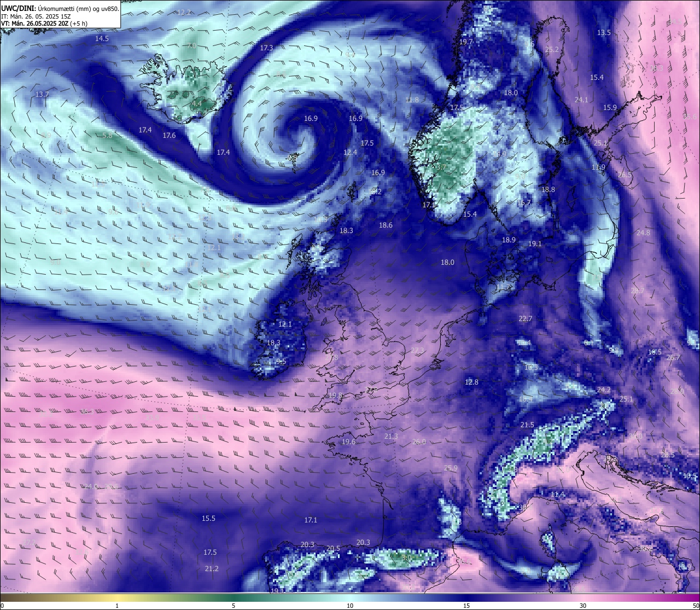
Task: Click the 11.9 value near the Baltic states
Action: tap(598, 167)
